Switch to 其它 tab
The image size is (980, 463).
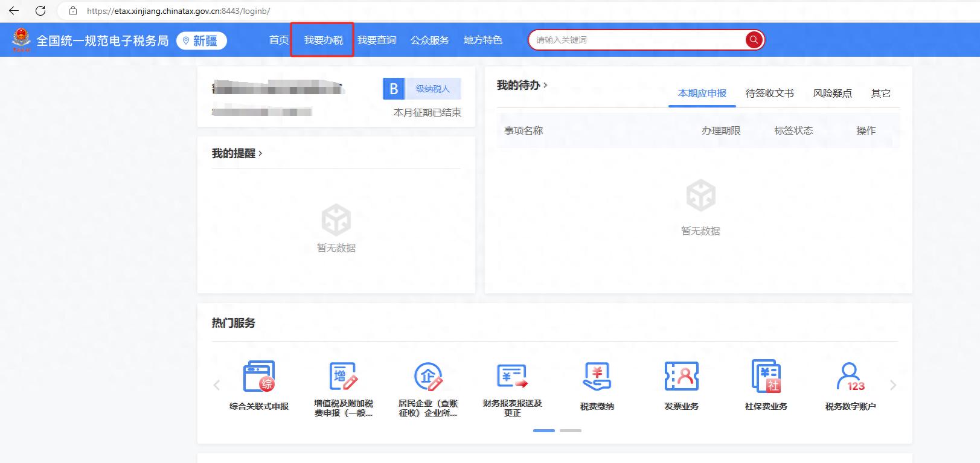click(881, 93)
